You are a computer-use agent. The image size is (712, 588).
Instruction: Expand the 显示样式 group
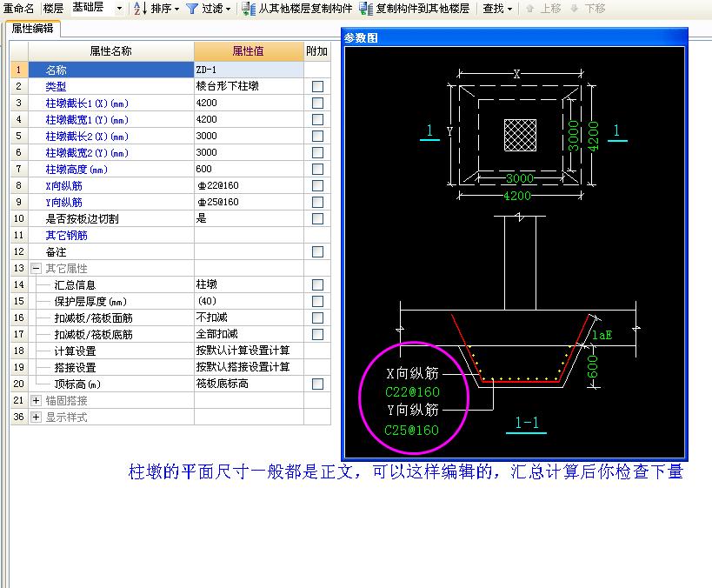tap(36, 417)
